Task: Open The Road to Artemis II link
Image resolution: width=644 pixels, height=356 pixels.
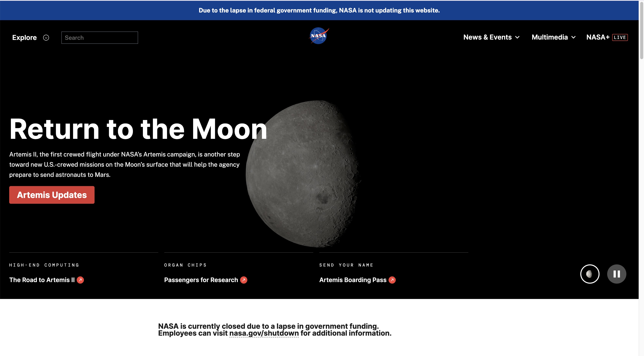Action: pos(42,280)
